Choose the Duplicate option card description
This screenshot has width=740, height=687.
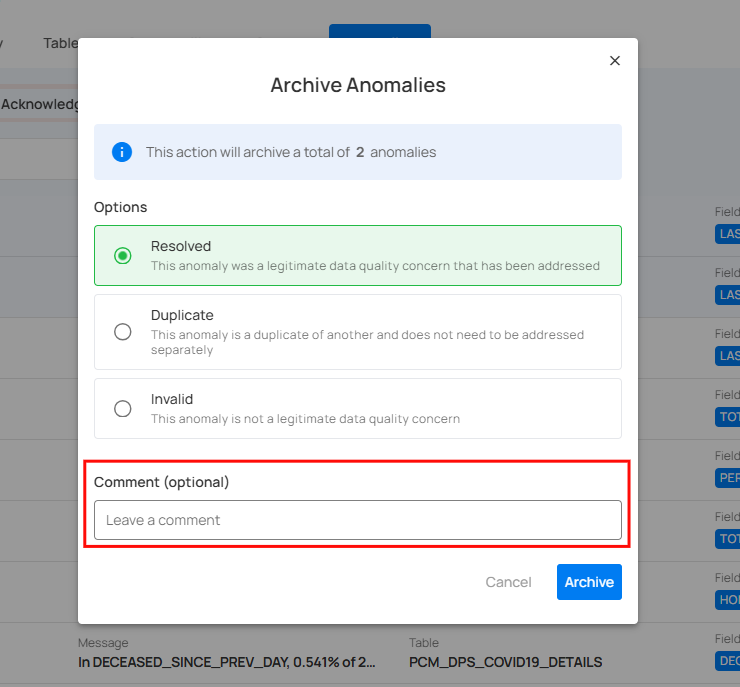tap(367, 342)
